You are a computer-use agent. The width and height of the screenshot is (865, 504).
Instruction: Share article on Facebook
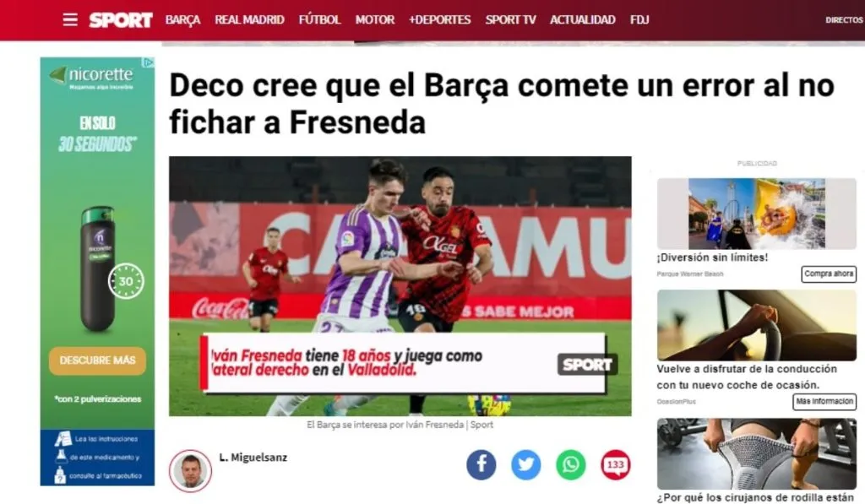pyautogui.click(x=481, y=464)
